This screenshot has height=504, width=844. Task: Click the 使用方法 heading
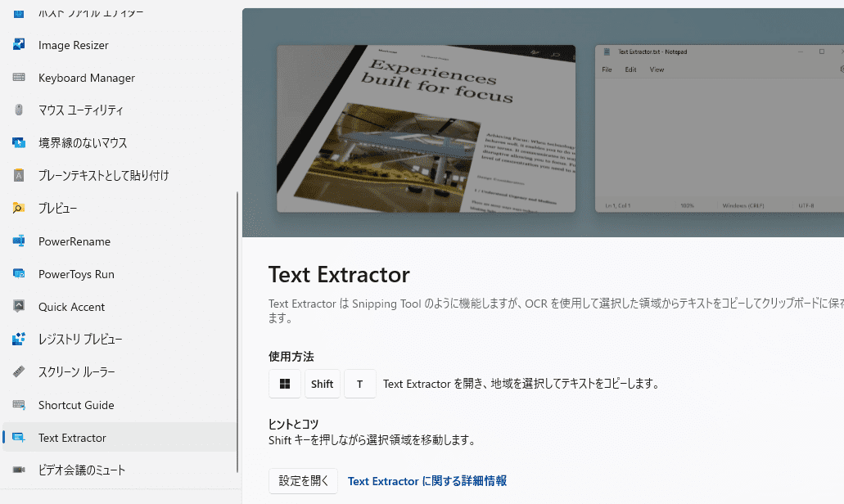[x=291, y=357]
